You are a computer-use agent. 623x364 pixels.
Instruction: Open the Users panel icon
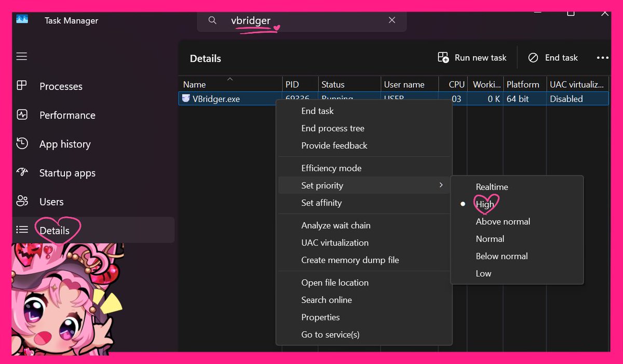(23, 201)
